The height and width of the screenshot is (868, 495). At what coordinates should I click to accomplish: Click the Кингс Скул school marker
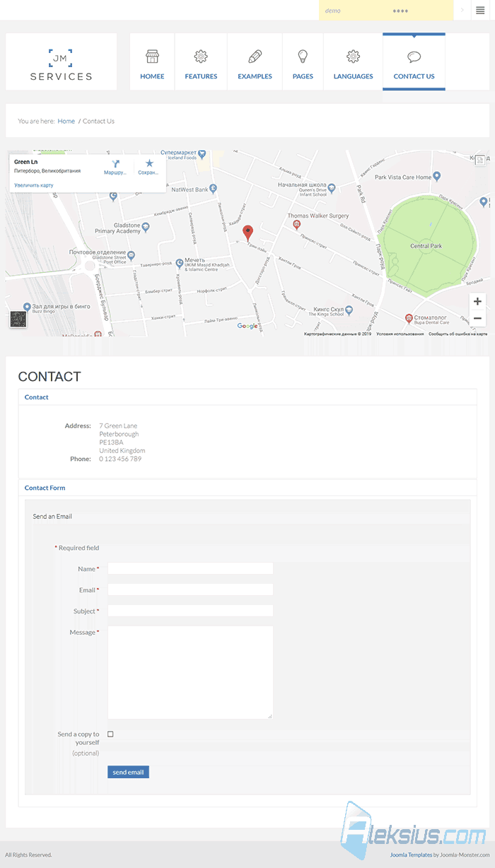349,311
